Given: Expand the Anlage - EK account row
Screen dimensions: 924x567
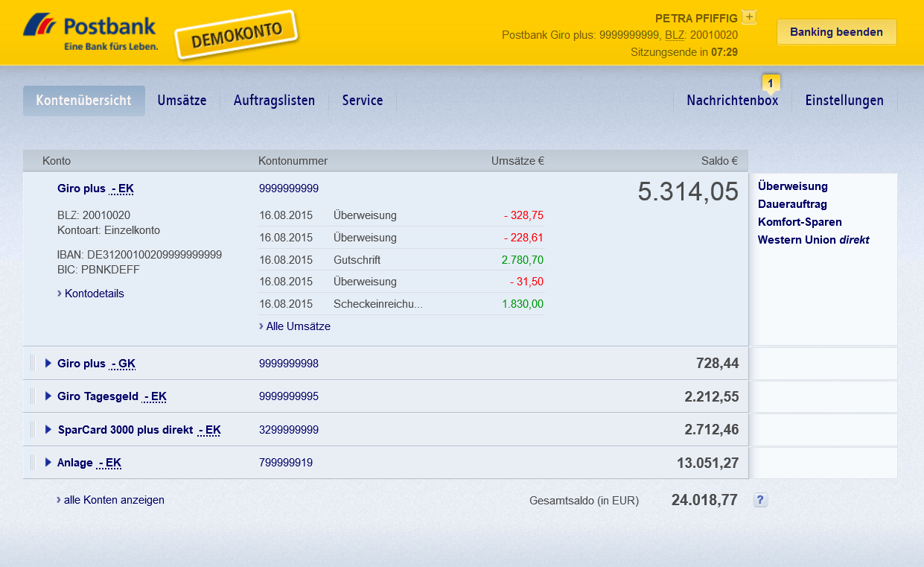Looking at the screenshot, I should pos(48,463).
